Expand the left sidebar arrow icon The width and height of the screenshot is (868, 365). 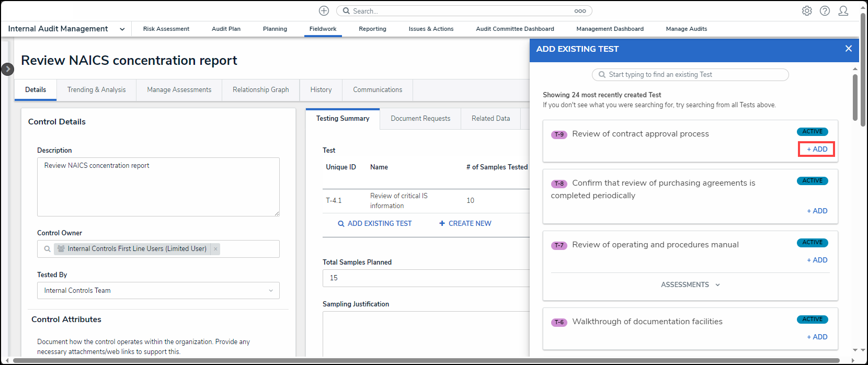click(x=7, y=69)
